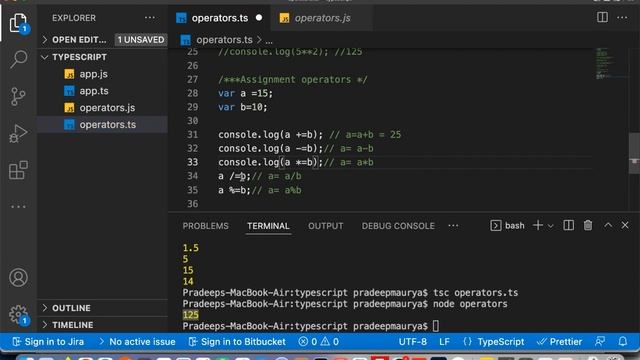Open the Accounts icon

click(18, 278)
